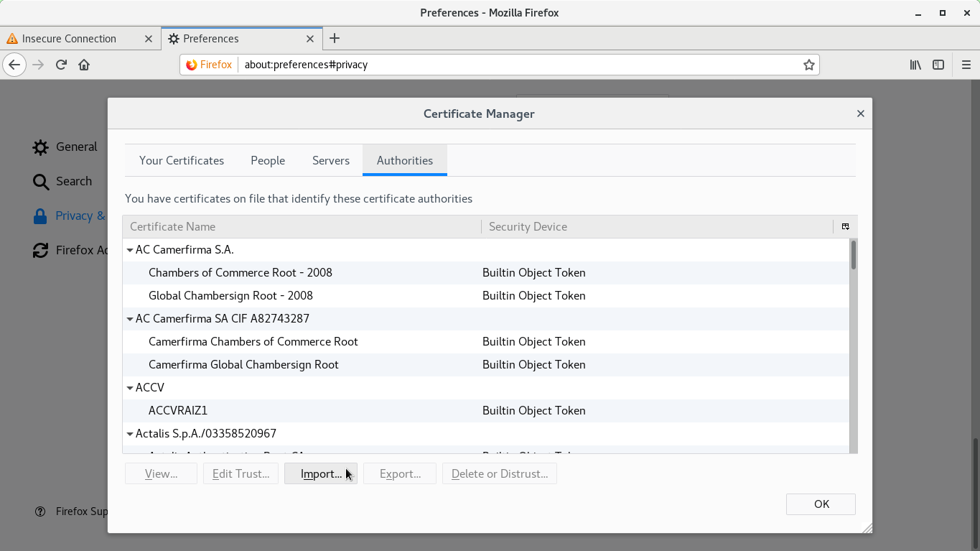Open Search settings via magnifier icon
Screen dimensions: 980x551
click(x=41, y=181)
